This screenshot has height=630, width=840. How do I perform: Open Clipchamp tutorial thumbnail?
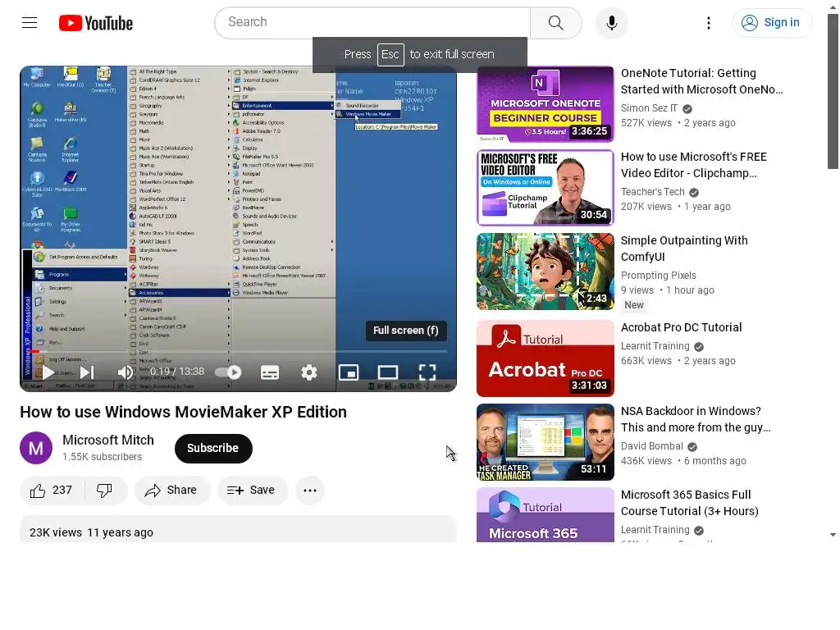[545, 188]
